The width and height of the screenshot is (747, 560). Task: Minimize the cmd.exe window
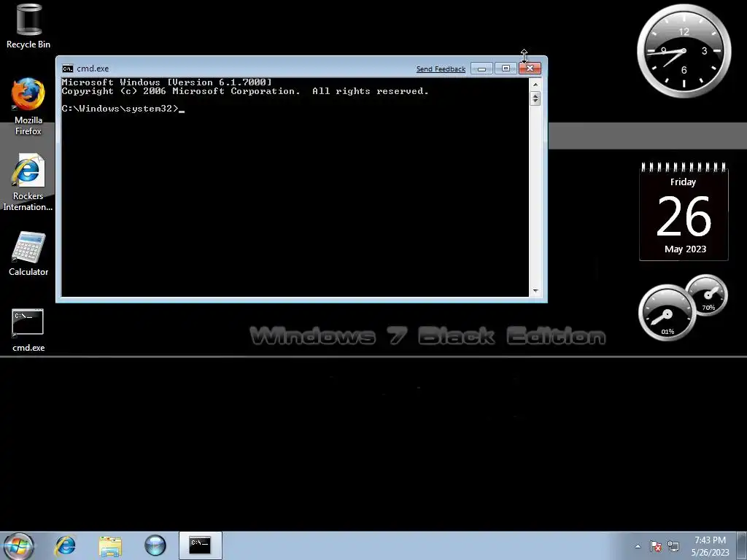click(x=481, y=69)
